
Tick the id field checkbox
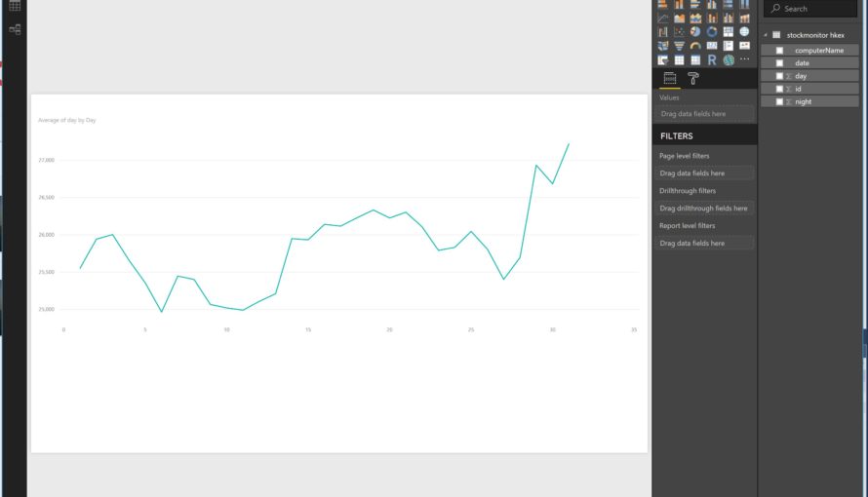pyautogui.click(x=779, y=89)
